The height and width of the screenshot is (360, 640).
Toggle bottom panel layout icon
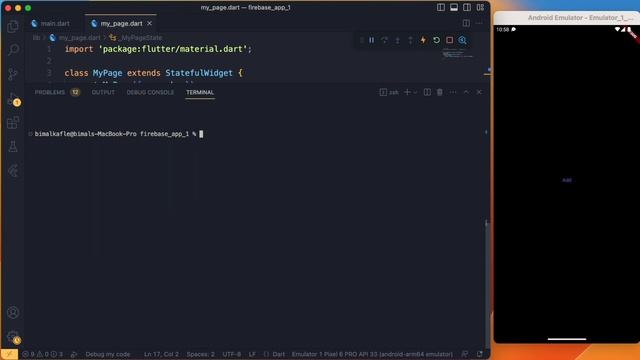point(454,7)
